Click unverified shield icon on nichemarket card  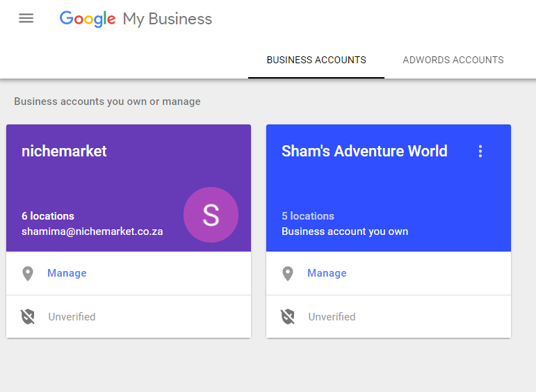click(28, 316)
